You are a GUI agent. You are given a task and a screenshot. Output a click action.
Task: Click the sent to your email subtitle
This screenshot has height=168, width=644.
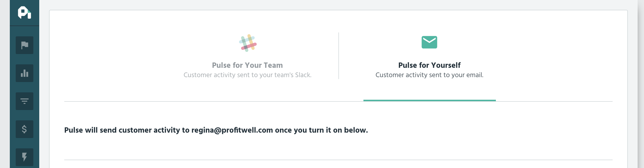click(429, 75)
